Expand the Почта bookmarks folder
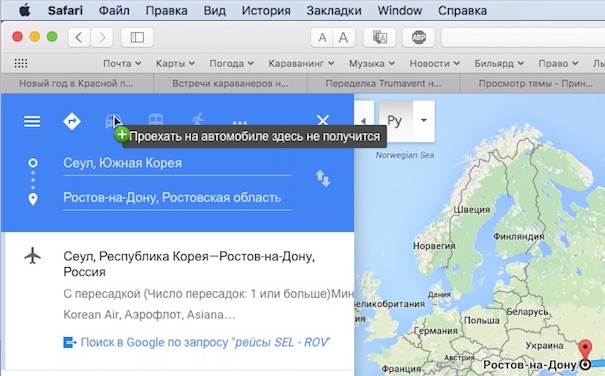The width and height of the screenshot is (605, 376). click(x=122, y=63)
